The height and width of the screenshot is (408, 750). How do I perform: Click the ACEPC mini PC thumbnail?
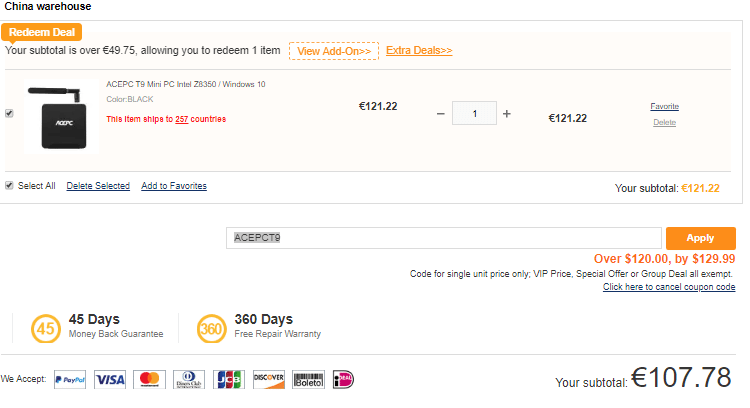click(62, 118)
